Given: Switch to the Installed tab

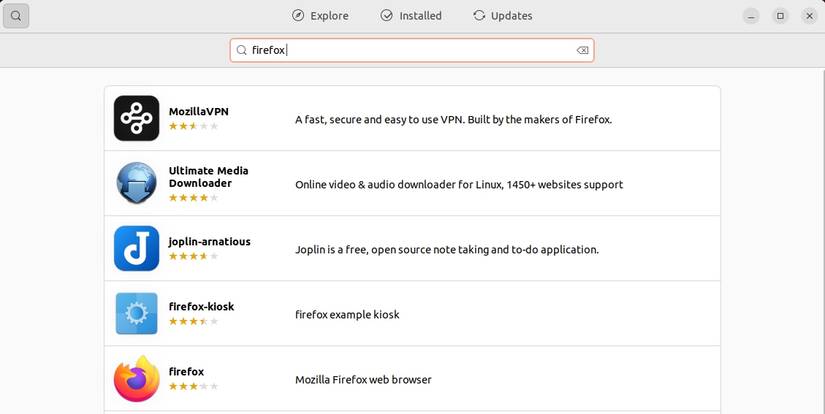Looking at the screenshot, I should [x=411, y=16].
